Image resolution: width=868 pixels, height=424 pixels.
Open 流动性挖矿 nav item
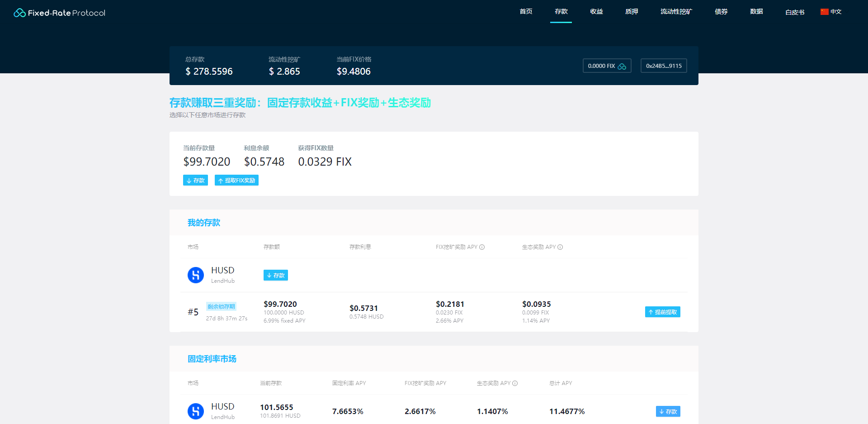676,12
